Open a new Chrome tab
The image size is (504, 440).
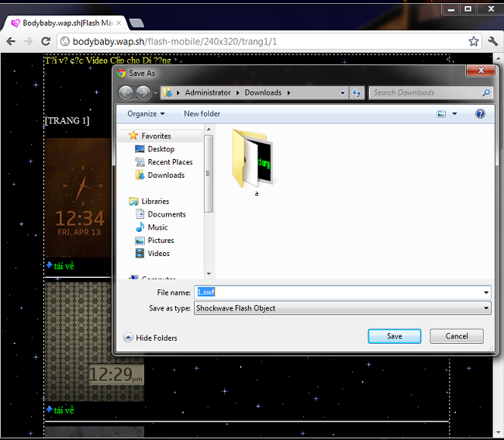136,23
